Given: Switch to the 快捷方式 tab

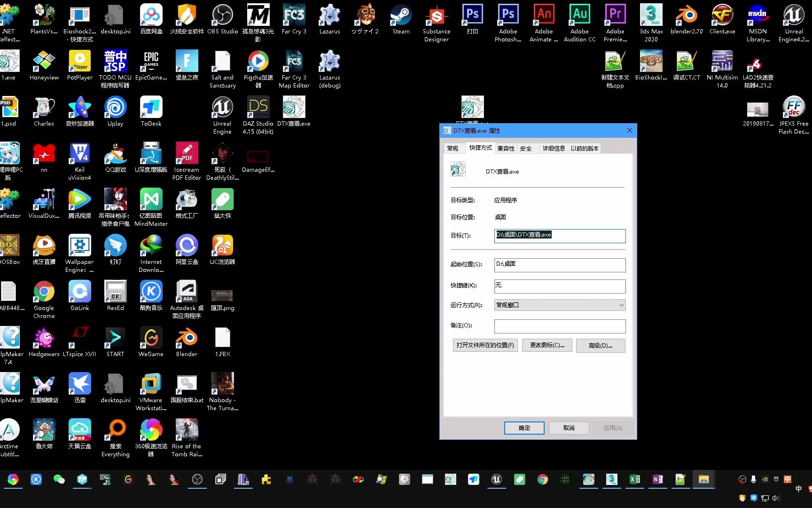Looking at the screenshot, I should coord(480,148).
